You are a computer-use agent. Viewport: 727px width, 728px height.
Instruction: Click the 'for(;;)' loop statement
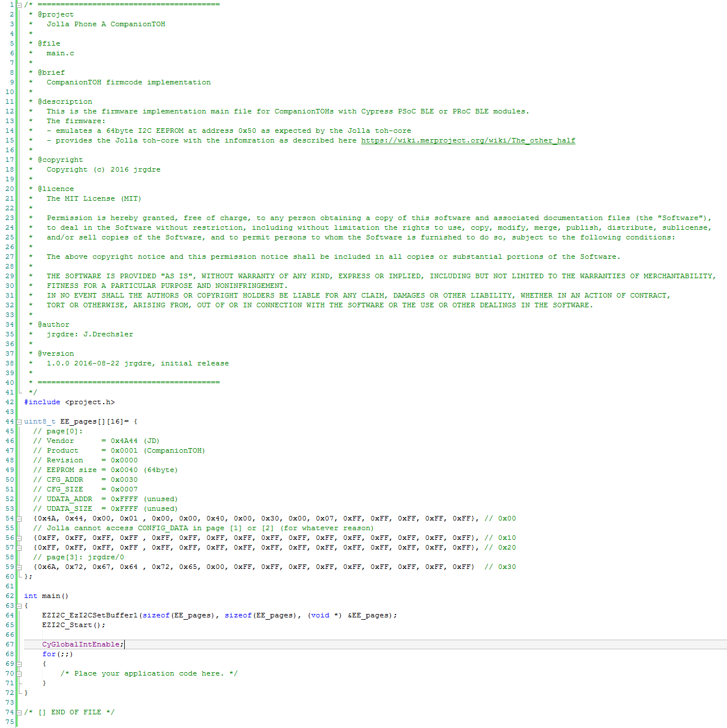tap(58, 654)
